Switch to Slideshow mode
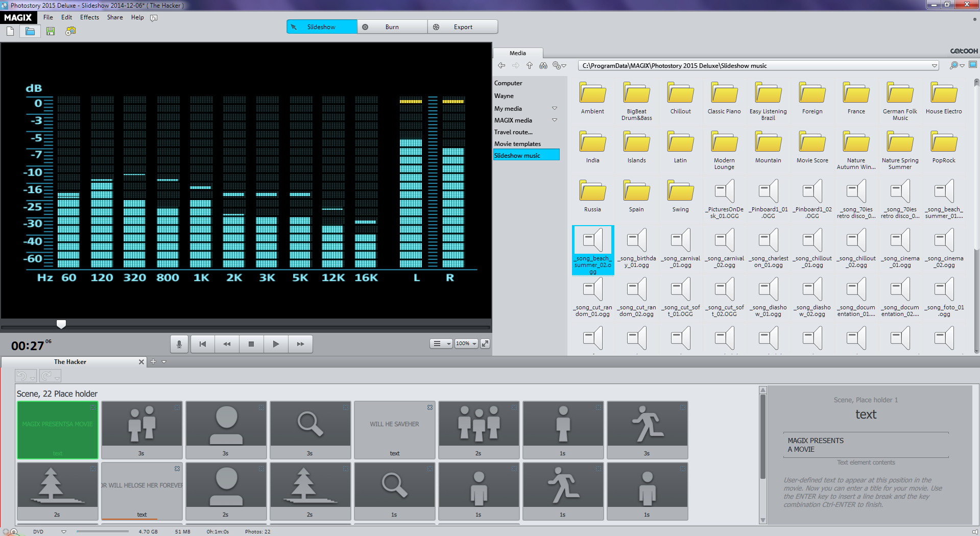The height and width of the screenshot is (536, 980). pyautogui.click(x=322, y=27)
